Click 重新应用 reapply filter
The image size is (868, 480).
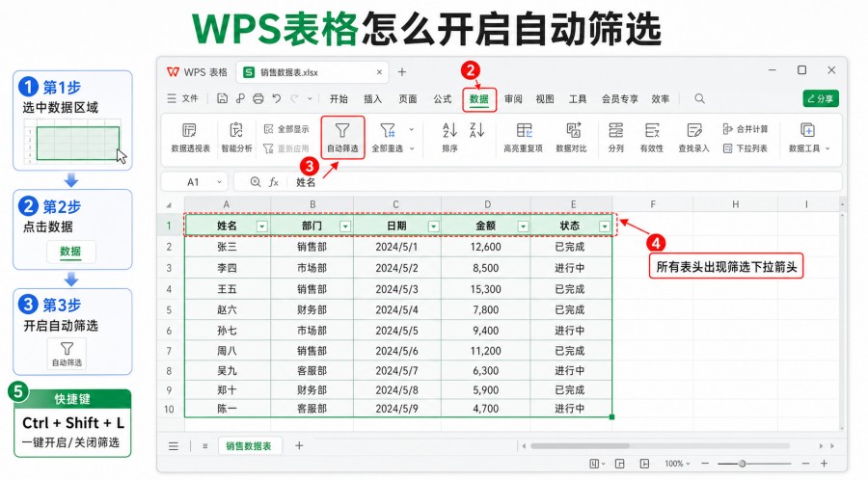(286, 148)
